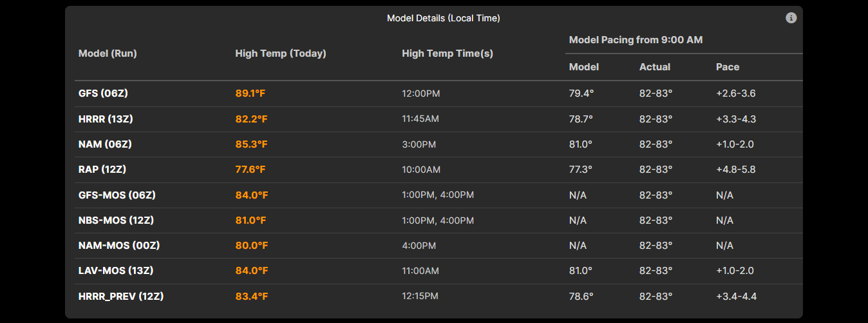Select the HRRR (13Z) model name
Viewport: 868px width, 323px height.
point(106,119)
